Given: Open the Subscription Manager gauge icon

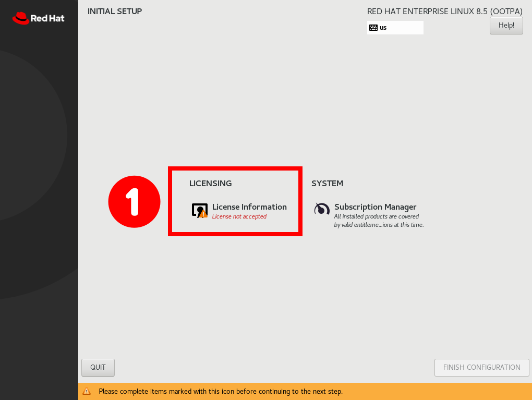Looking at the screenshot, I should point(322,209).
